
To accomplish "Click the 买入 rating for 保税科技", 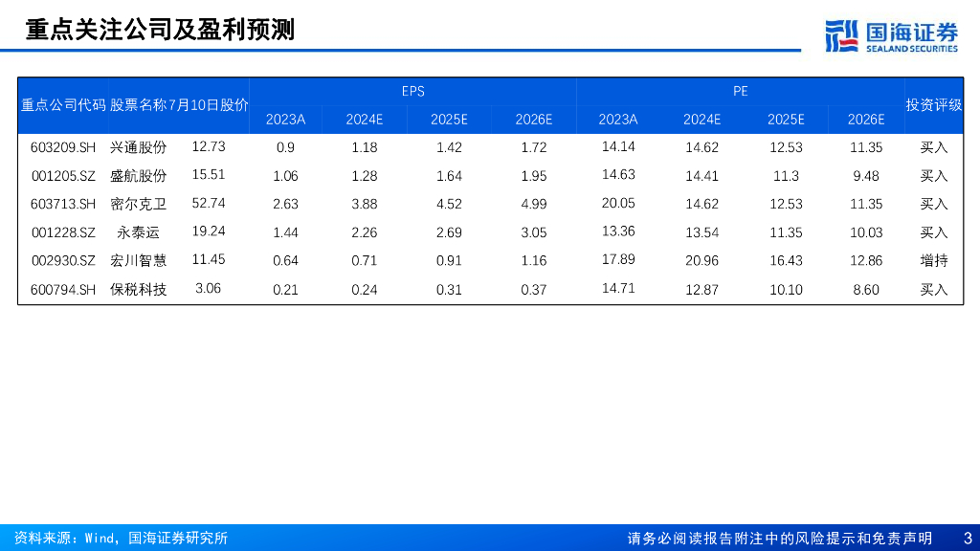I will (934, 290).
